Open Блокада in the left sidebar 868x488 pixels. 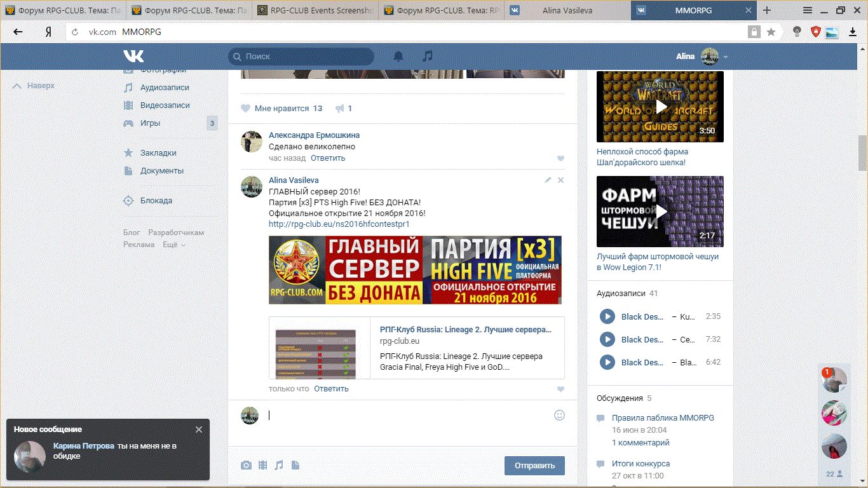[156, 201]
